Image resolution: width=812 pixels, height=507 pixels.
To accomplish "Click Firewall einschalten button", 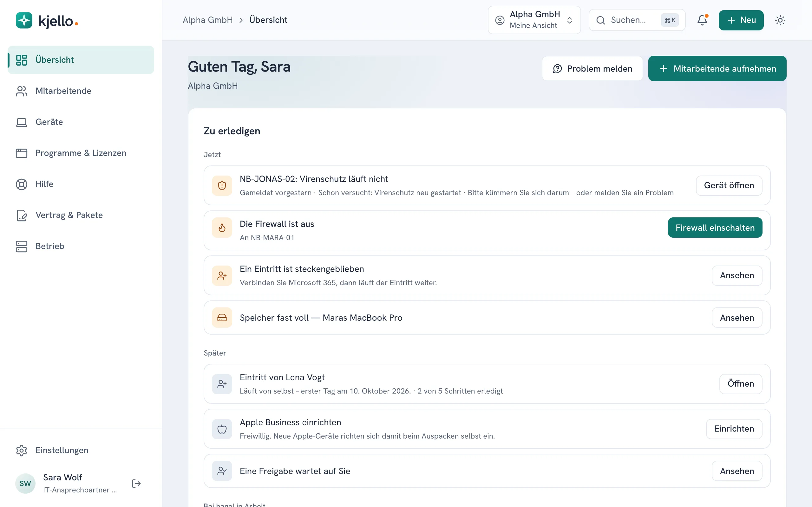I will pos(715,228).
